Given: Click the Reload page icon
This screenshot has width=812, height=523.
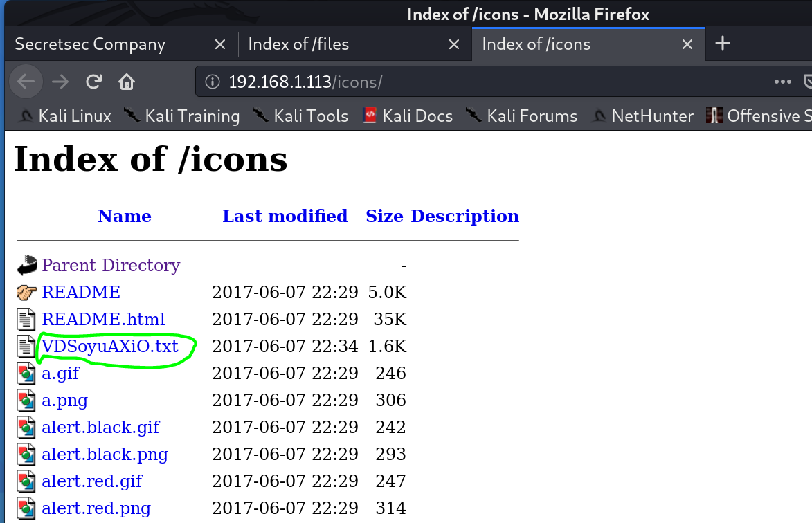Looking at the screenshot, I should (x=93, y=82).
